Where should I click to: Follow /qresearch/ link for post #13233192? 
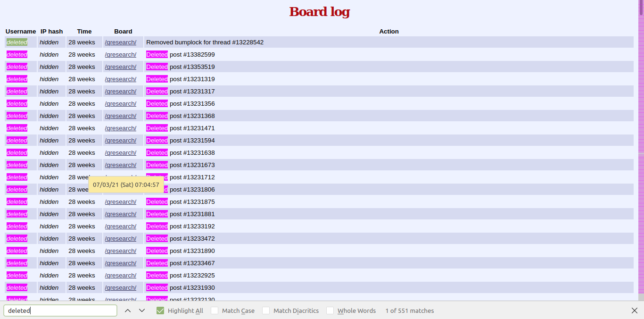tap(121, 227)
